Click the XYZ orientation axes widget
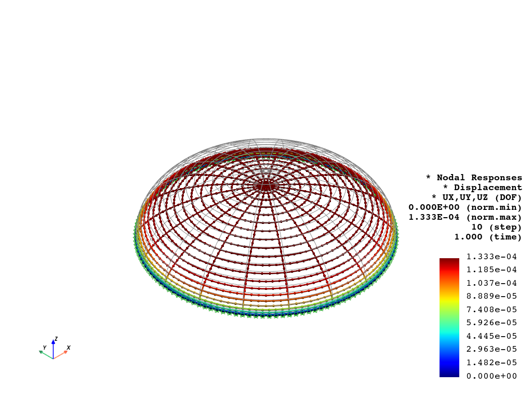The image size is (532, 399). coord(55,348)
